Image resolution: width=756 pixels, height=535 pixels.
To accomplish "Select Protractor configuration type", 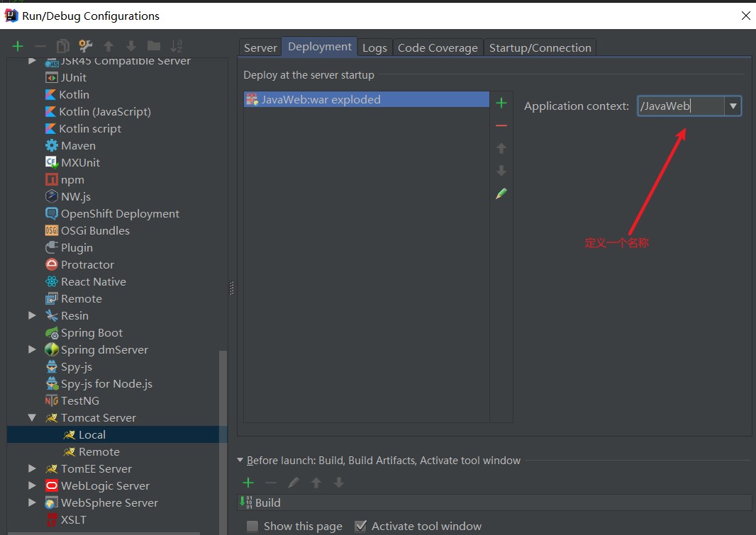I will point(87,265).
